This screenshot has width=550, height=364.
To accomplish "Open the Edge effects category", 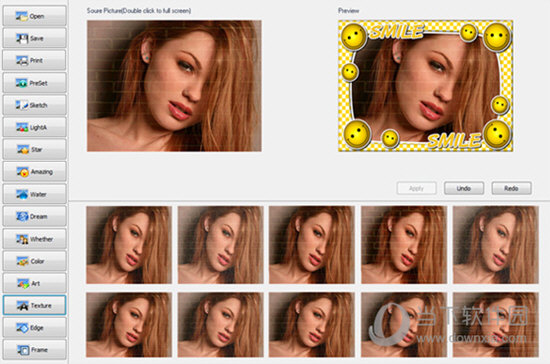I will coord(34,328).
